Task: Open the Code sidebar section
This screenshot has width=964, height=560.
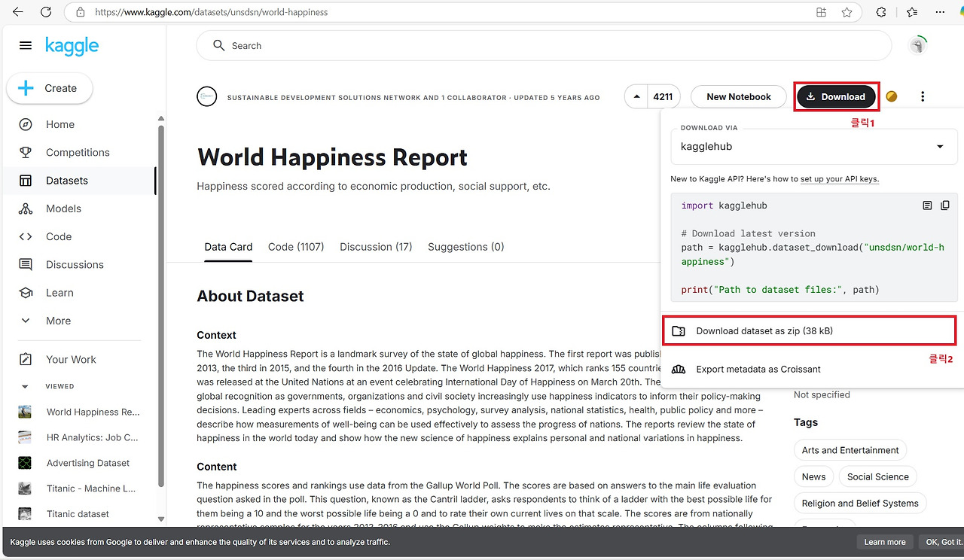Action: click(x=59, y=236)
